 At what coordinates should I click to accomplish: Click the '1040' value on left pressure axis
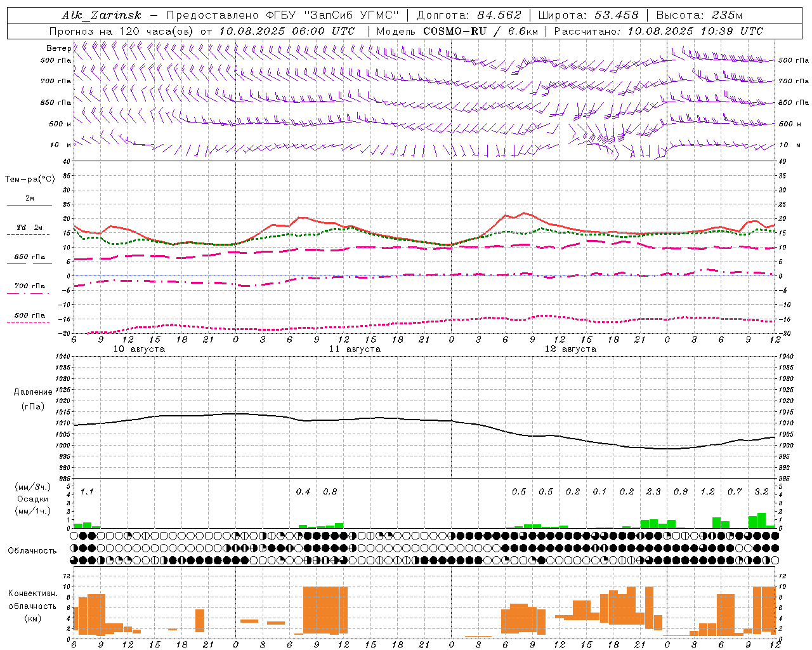(x=62, y=357)
